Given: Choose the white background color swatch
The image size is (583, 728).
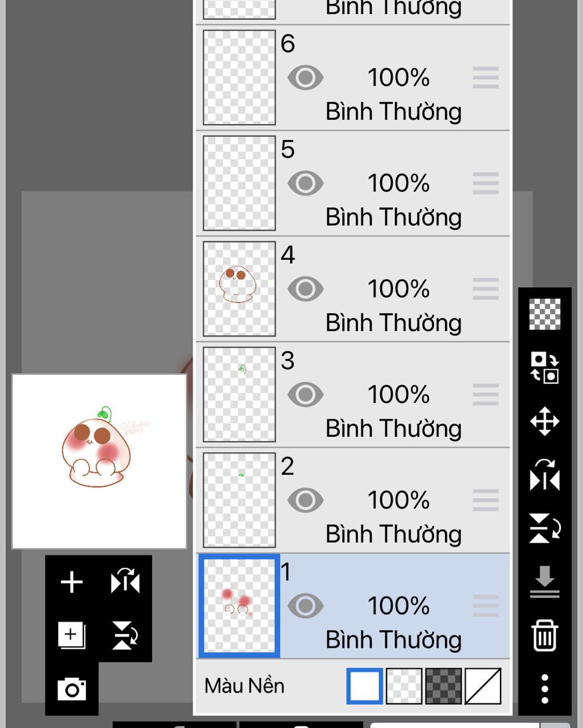Looking at the screenshot, I should coord(364,686).
